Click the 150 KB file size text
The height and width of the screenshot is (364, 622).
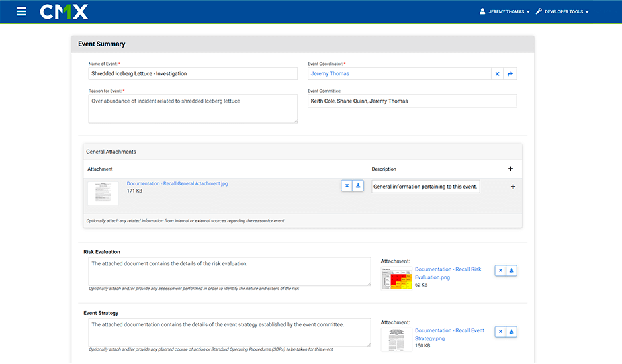click(422, 345)
